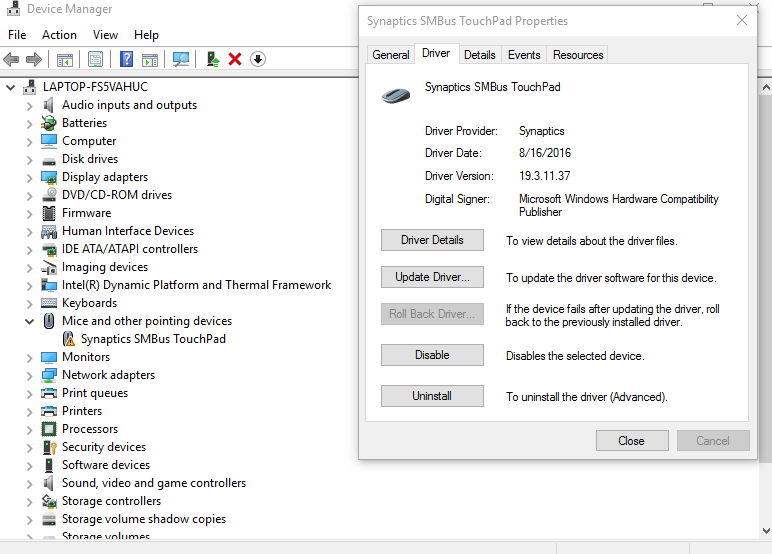Click the Disable device down-arrow toolbar icon
This screenshot has height=554, width=772.
[257, 59]
